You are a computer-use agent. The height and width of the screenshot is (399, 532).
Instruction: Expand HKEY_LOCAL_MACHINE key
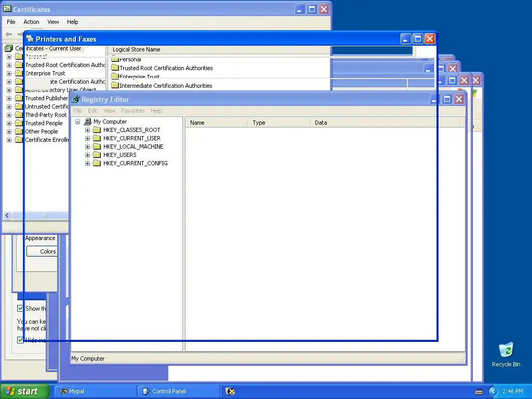click(x=87, y=147)
